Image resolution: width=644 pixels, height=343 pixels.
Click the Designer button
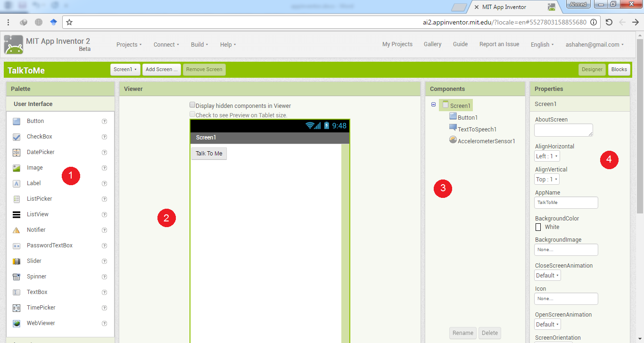tap(592, 69)
